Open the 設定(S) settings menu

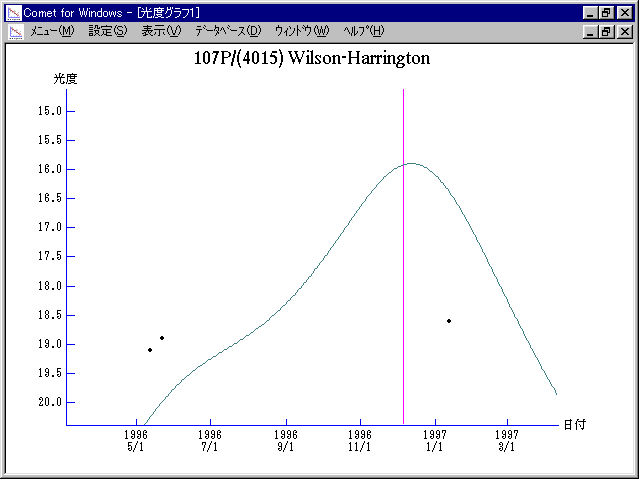click(108, 31)
